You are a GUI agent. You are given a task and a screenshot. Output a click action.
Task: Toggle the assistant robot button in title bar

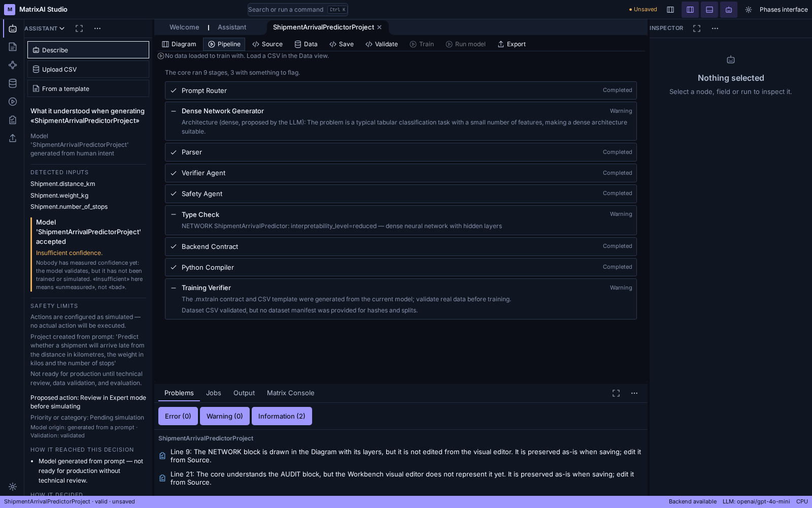coord(729,10)
